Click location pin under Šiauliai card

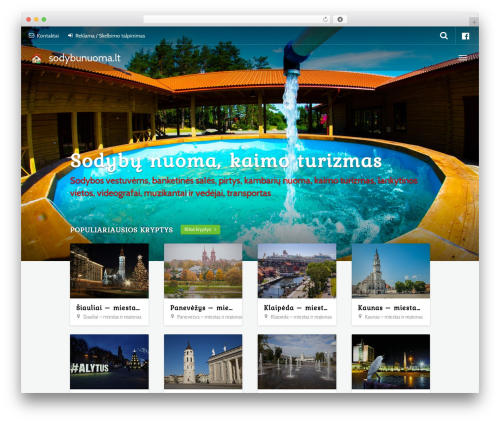[x=78, y=316]
